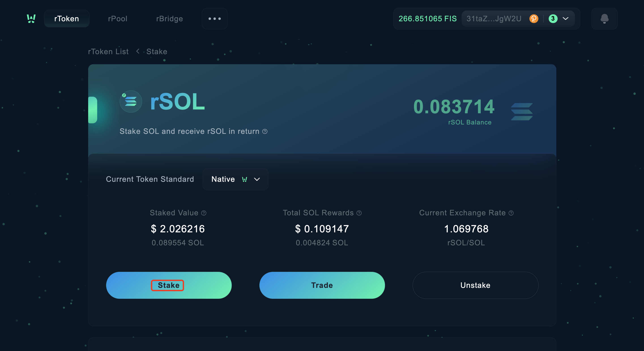Screen dimensions: 644x351
Task: Click the large Solana logo beside the balance
Action: [522, 111]
